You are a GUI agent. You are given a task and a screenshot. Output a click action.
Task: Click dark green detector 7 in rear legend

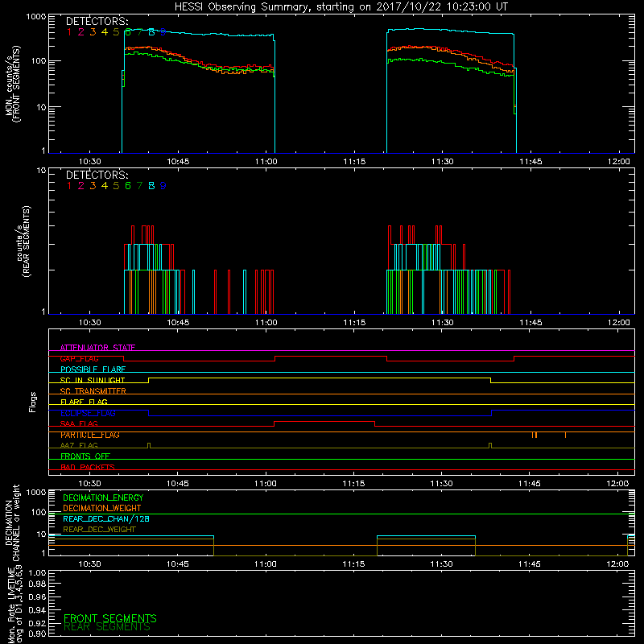tap(139, 186)
